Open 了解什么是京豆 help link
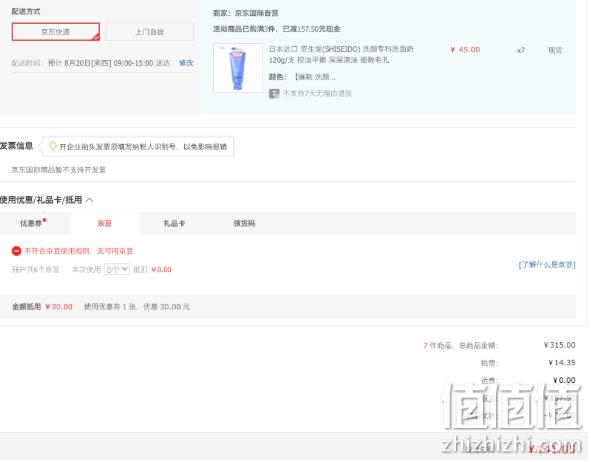This screenshot has height=462, width=591. [547, 265]
